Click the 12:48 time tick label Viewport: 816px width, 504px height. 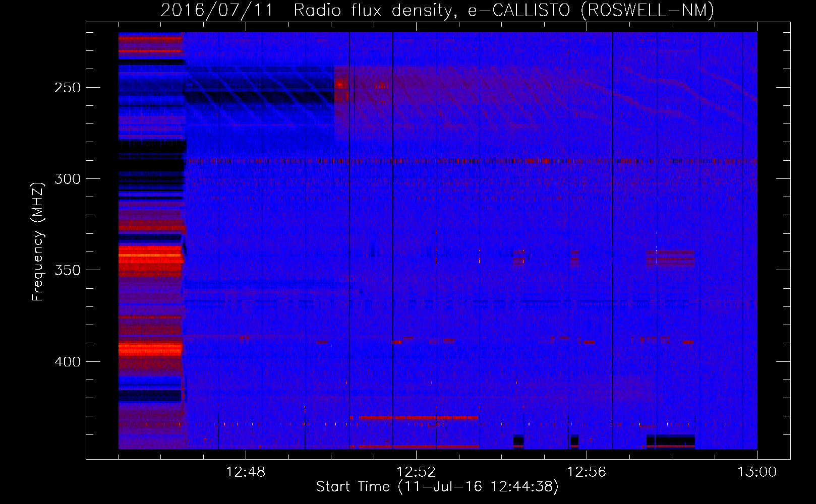246,472
